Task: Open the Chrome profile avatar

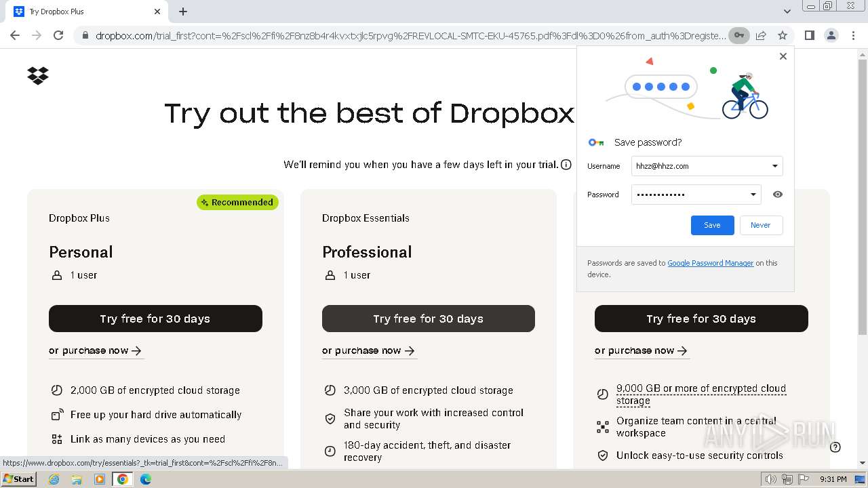Action: point(831,35)
